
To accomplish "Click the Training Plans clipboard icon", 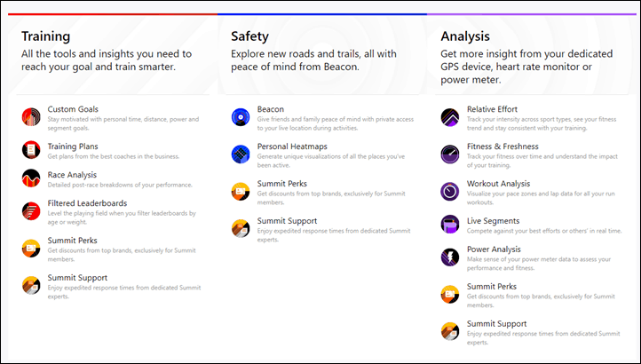I will click(x=31, y=150).
